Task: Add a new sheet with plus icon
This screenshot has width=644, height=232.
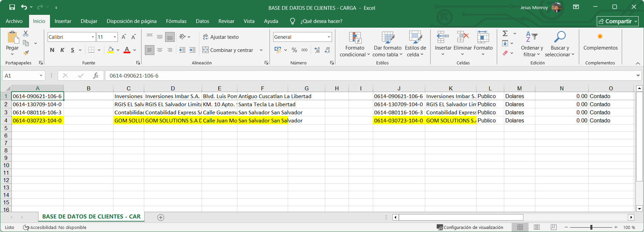Action: click(161, 217)
